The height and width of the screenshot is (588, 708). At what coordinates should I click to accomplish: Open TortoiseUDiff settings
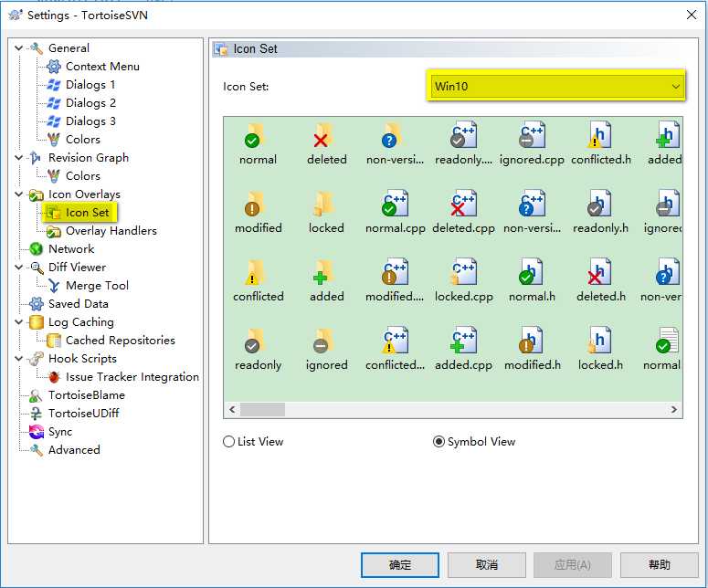[83, 414]
